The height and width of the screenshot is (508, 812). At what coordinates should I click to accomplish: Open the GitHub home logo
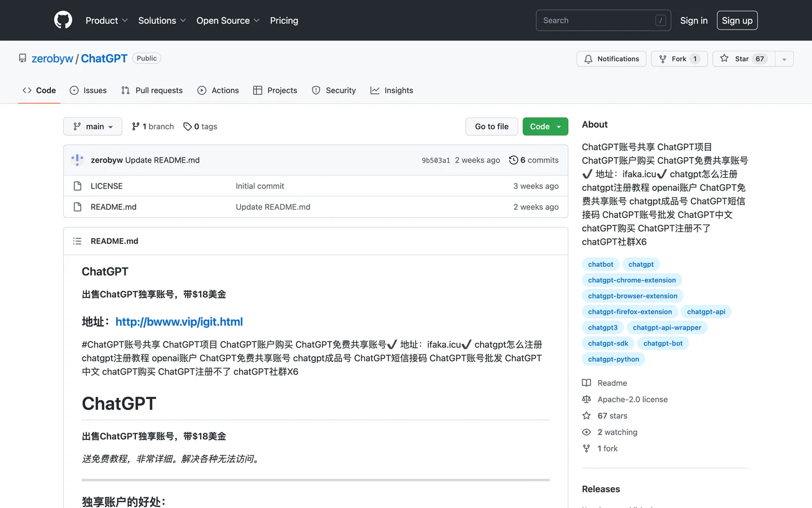tap(63, 20)
